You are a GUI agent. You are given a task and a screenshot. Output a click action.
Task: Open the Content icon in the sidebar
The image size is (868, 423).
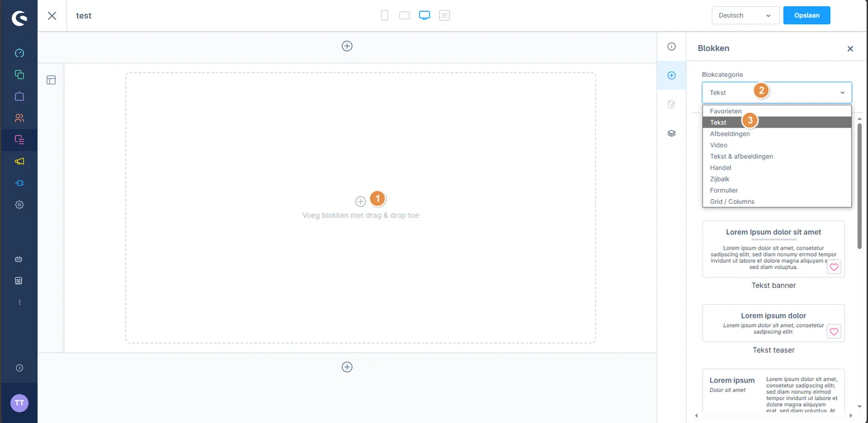(19, 139)
